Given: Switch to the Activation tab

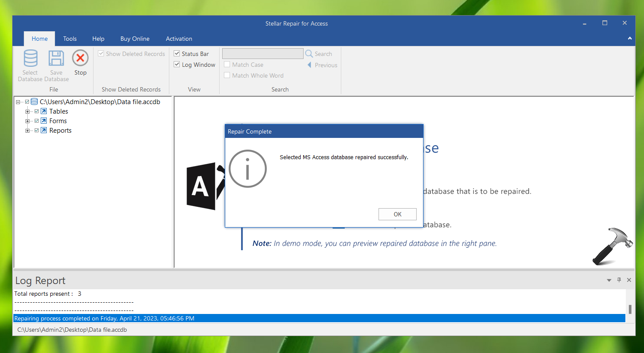Looking at the screenshot, I should click(179, 39).
